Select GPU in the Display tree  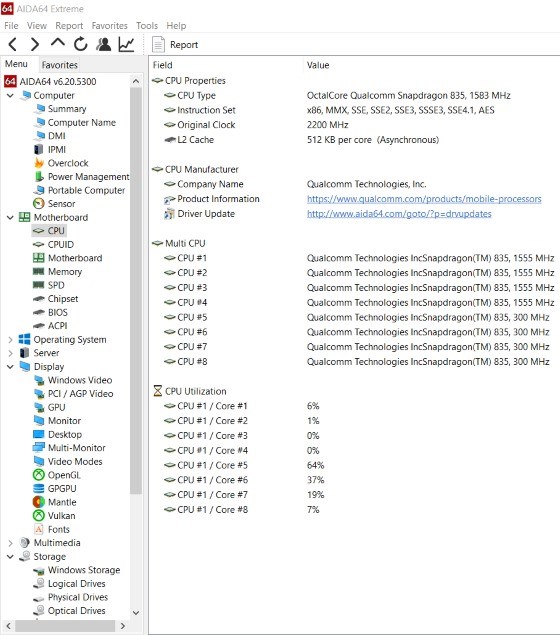(56, 407)
